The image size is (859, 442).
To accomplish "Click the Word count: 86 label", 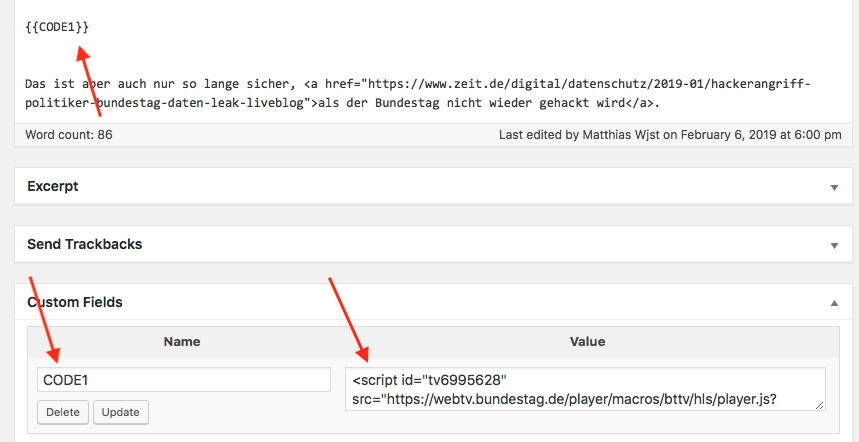I will click(x=69, y=135).
